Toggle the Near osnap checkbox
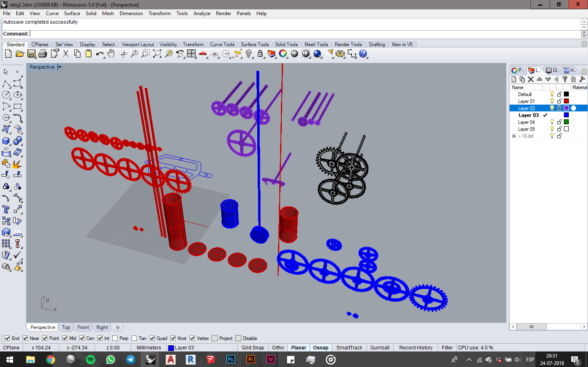 25,338
